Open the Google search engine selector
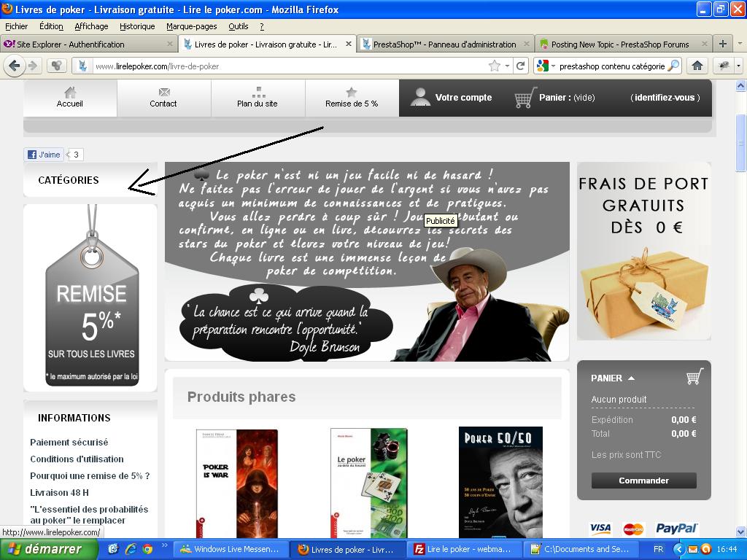This screenshot has width=747, height=560. [x=546, y=66]
